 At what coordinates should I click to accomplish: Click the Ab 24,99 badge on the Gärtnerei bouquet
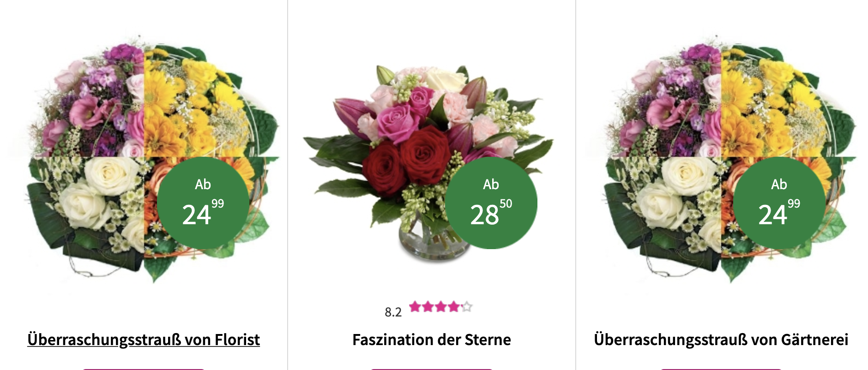(x=779, y=203)
